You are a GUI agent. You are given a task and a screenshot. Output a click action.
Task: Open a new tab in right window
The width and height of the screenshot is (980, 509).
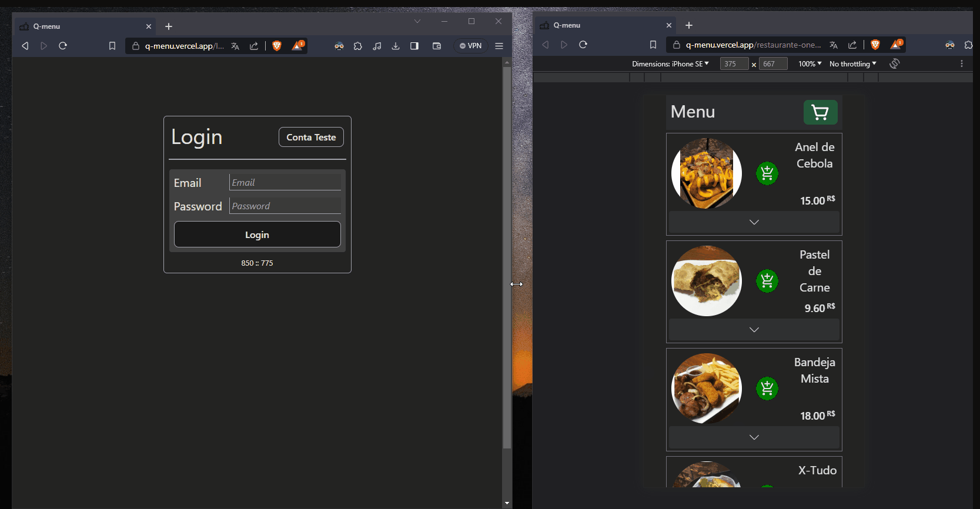(689, 25)
